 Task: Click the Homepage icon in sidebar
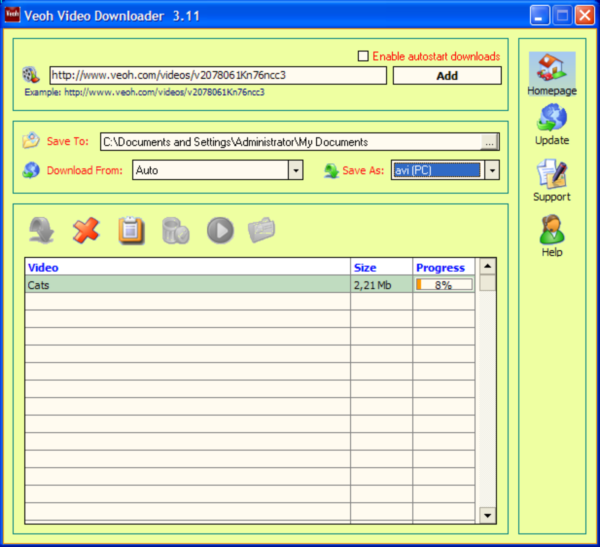click(552, 69)
